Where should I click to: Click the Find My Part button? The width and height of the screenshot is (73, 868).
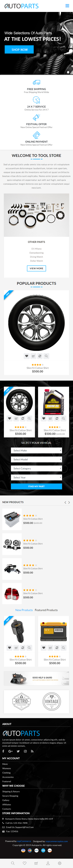[x=36, y=486]
